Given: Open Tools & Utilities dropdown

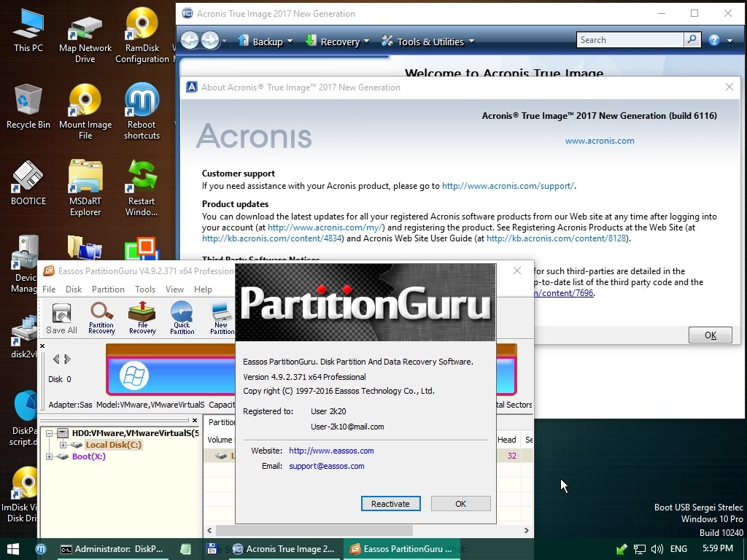Looking at the screenshot, I should point(427,42).
